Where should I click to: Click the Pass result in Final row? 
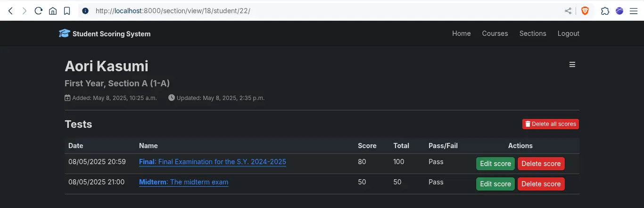(x=436, y=162)
